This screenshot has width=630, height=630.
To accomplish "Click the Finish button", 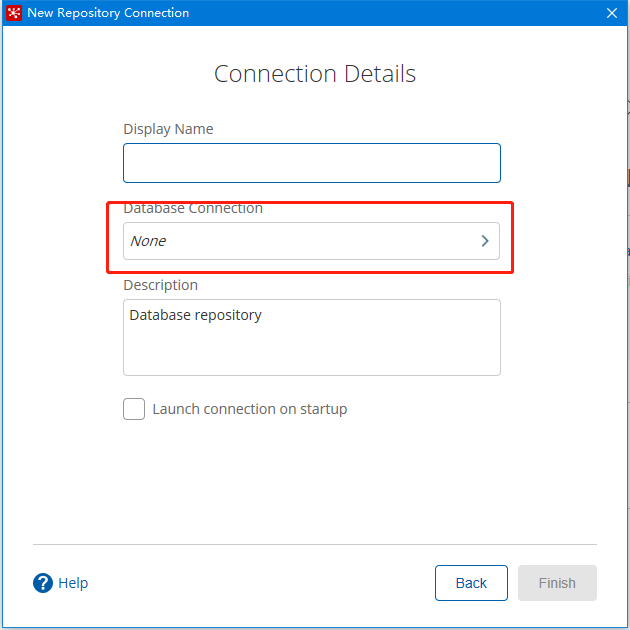I will [x=557, y=583].
